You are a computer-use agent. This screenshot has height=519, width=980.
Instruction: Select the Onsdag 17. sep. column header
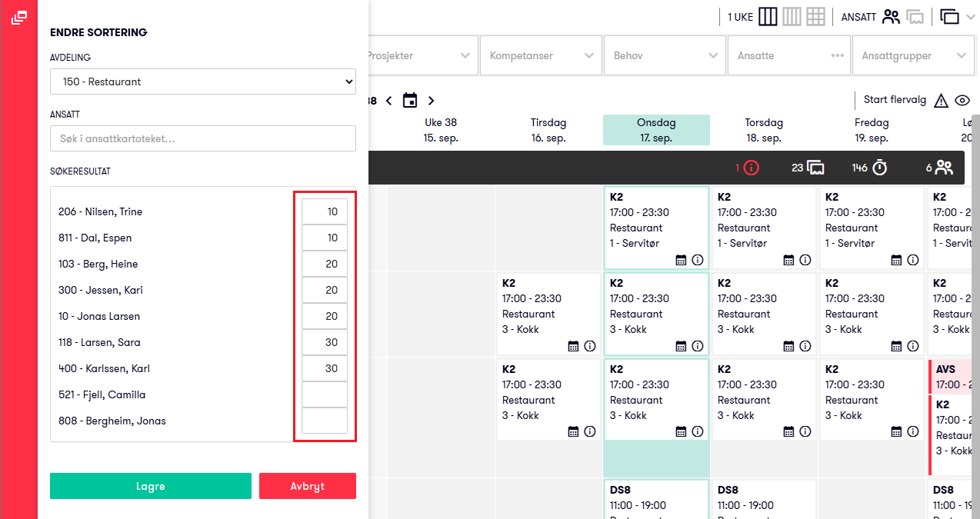(x=656, y=130)
